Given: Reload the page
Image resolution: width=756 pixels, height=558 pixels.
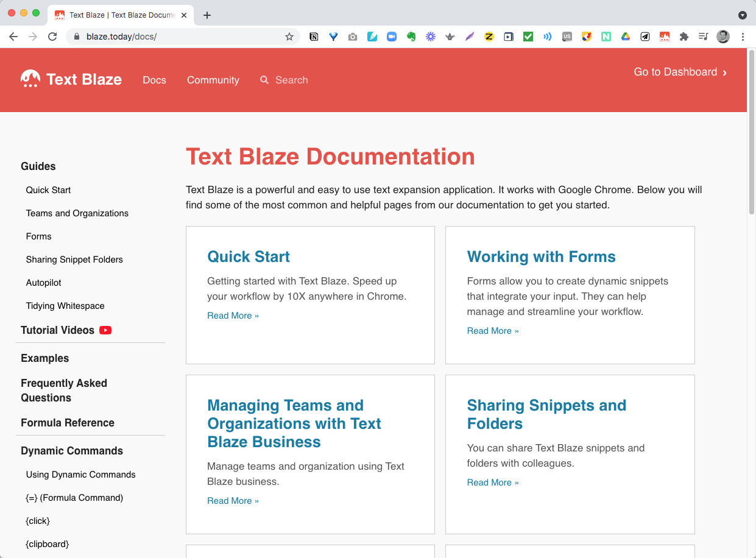Looking at the screenshot, I should tap(52, 37).
